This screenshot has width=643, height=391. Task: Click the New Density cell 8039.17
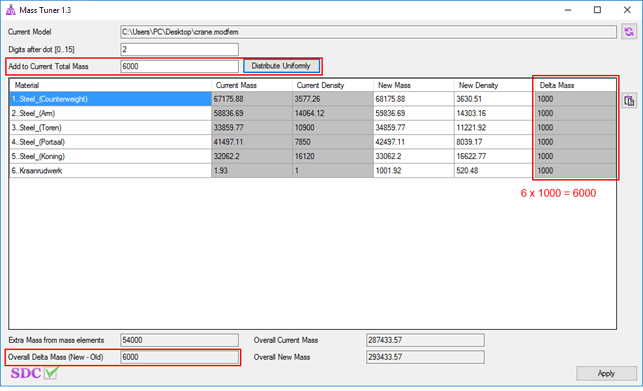pyautogui.click(x=494, y=142)
